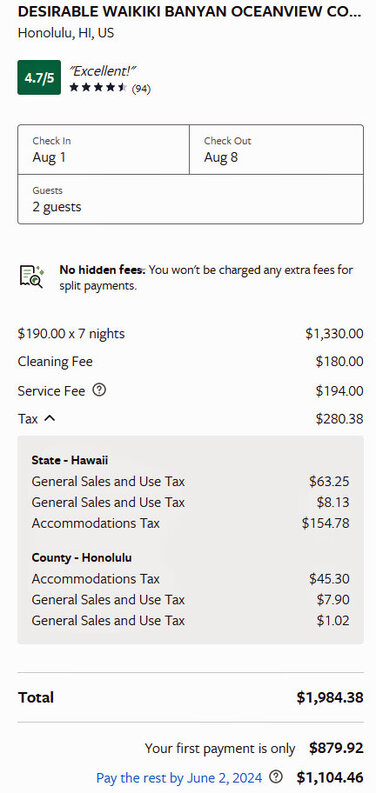Open the Check In date field

104,150
